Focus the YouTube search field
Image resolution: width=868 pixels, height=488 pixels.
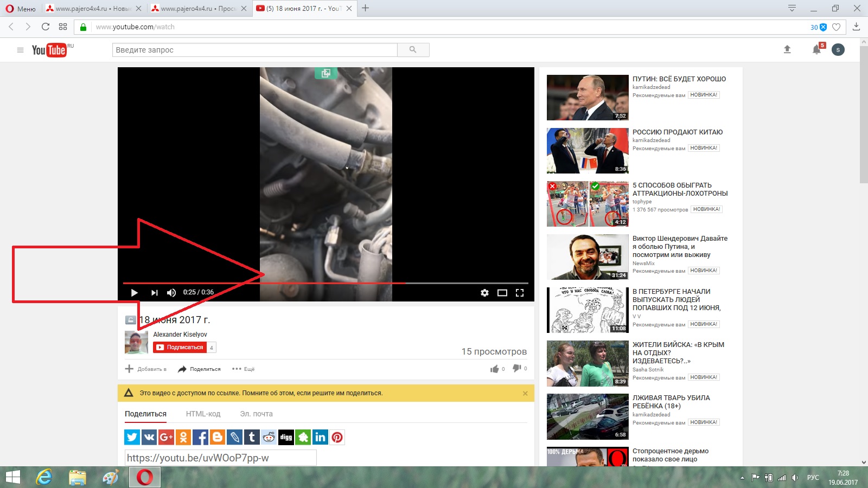click(x=255, y=50)
